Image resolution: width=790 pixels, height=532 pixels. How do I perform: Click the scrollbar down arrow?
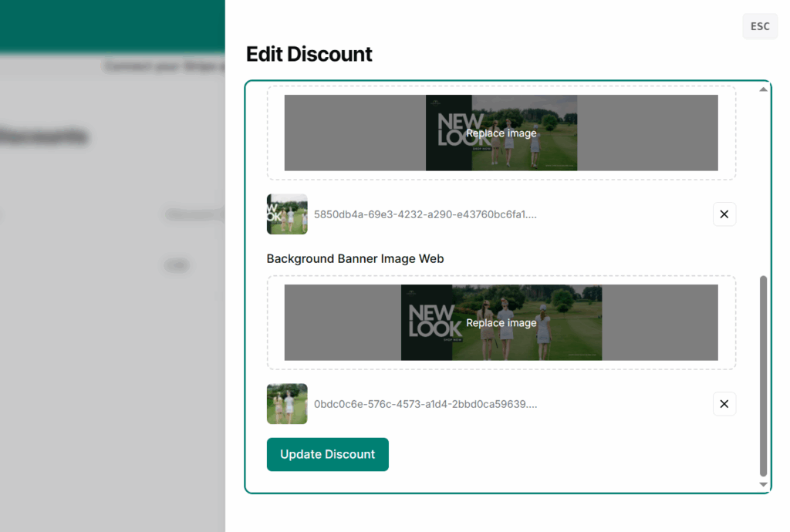(x=764, y=484)
